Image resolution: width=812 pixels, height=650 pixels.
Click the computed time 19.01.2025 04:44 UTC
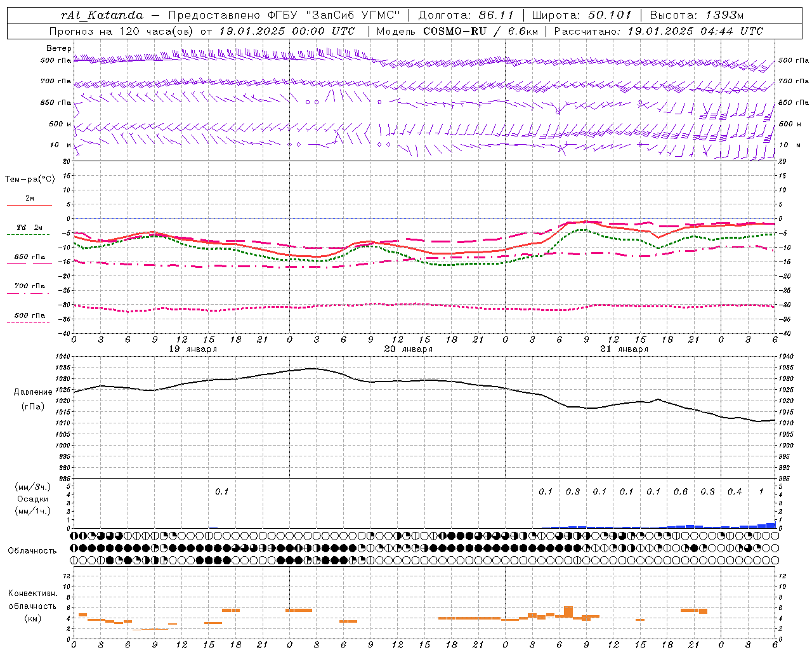click(695, 31)
